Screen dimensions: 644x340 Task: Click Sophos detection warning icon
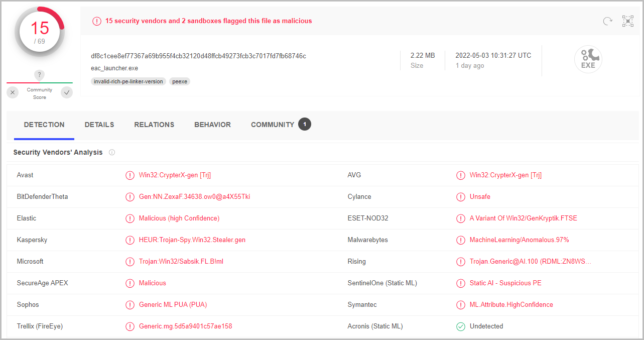point(130,305)
